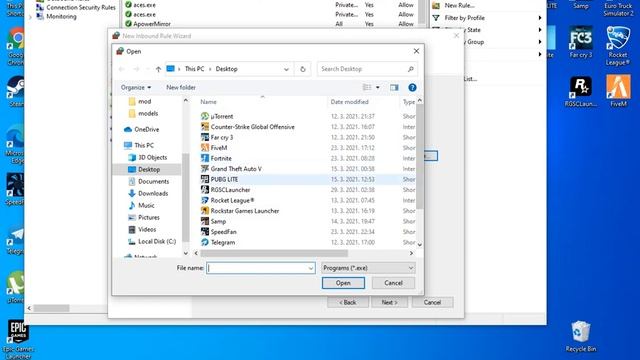Click This PC in address breadcrumb

pos(194,69)
